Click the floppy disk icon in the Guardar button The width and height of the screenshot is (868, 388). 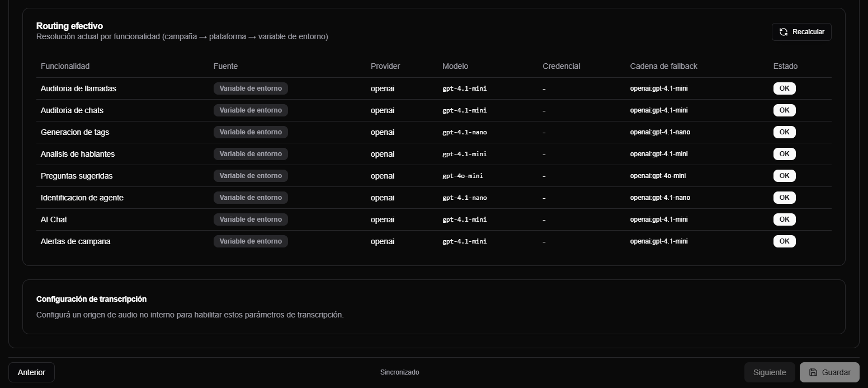click(x=813, y=372)
